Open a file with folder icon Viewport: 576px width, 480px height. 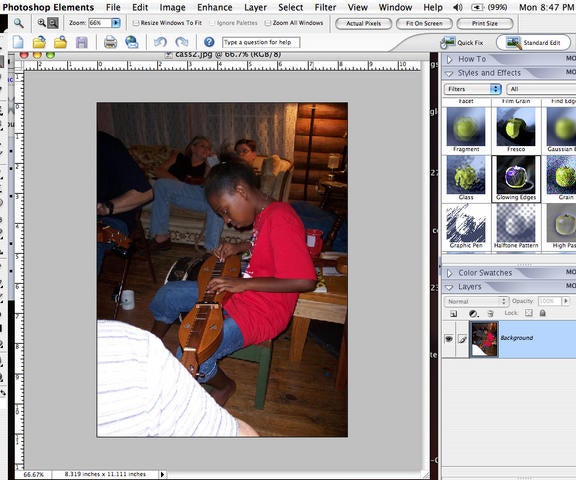pos(39,42)
